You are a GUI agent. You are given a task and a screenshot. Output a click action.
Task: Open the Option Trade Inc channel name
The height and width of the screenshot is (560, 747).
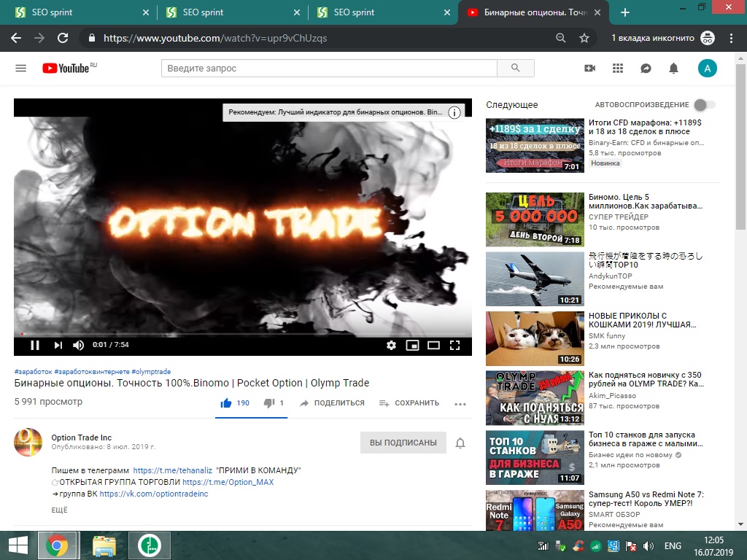point(82,437)
